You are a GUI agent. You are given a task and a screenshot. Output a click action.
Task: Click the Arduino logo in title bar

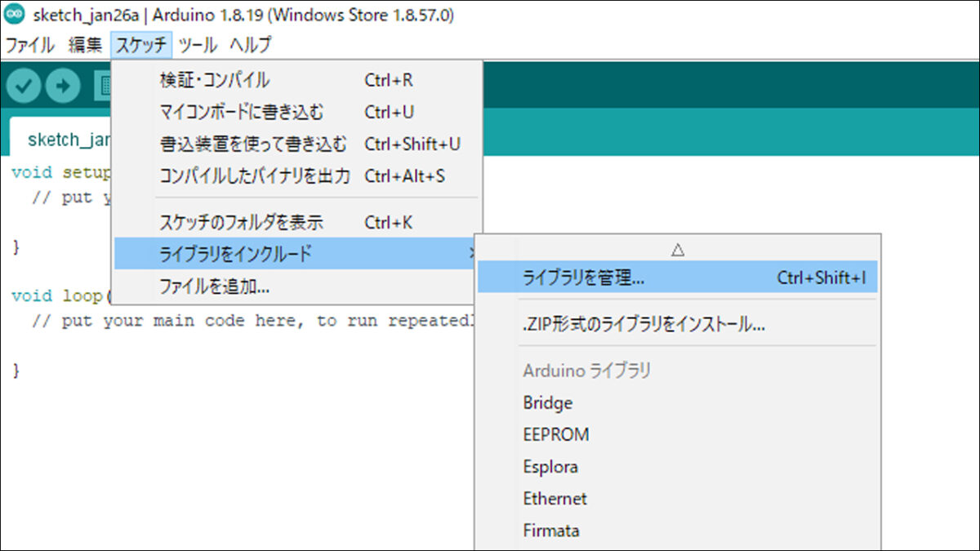coord(14,15)
